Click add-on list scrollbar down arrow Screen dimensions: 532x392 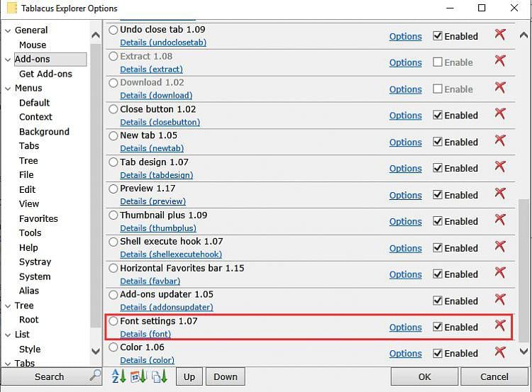(x=523, y=352)
